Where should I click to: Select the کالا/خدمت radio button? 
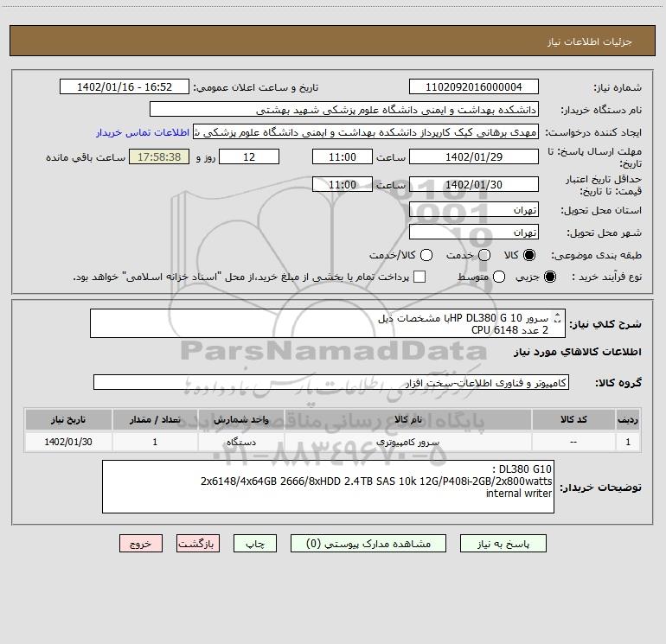tap(426, 255)
